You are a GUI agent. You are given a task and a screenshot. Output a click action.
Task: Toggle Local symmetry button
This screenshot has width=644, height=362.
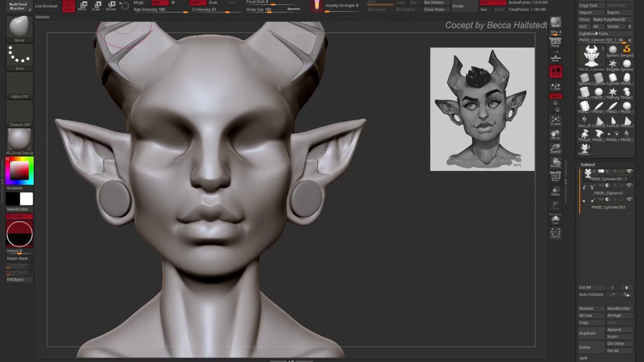click(555, 72)
